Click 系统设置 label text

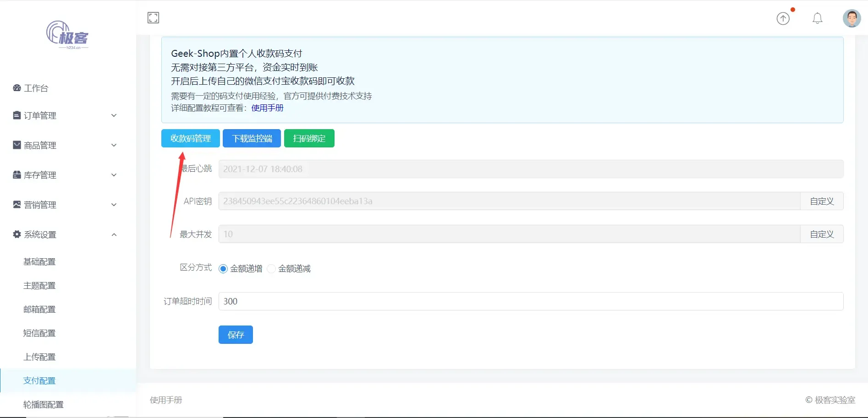pos(40,234)
